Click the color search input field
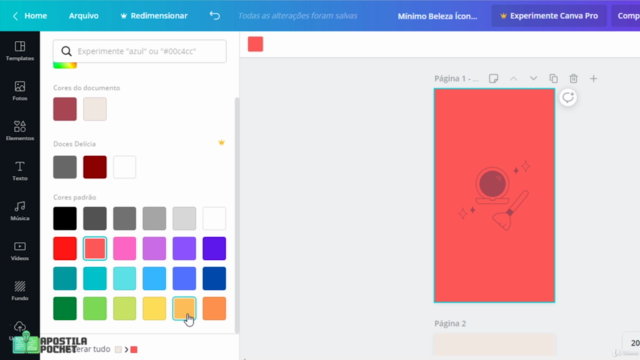Viewport: 640px width, 360px height. [x=140, y=51]
